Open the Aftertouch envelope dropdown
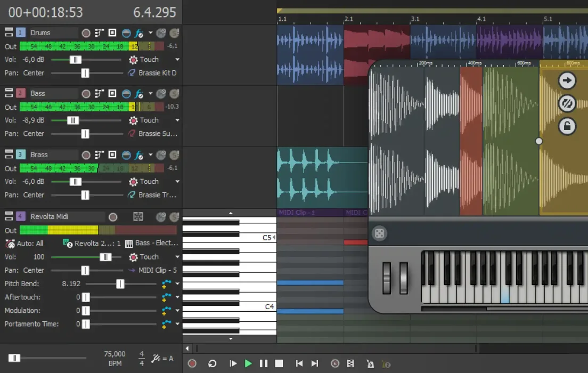 tap(177, 297)
